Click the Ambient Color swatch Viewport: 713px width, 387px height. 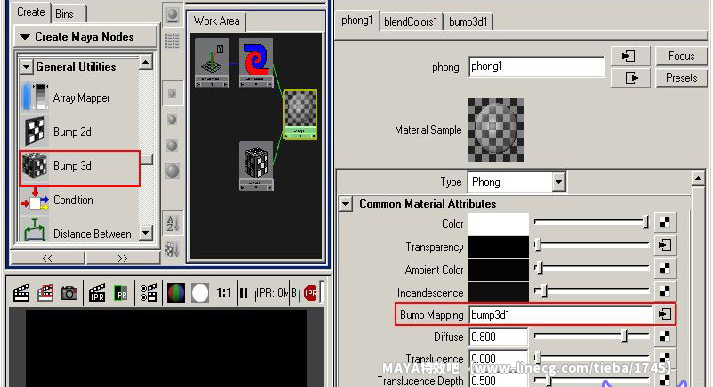pyautogui.click(x=498, y=269)
